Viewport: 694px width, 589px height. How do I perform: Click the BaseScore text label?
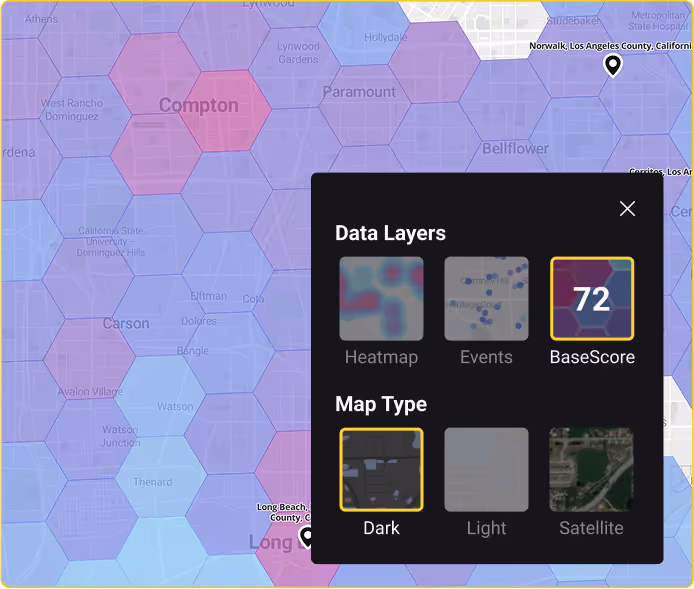pos(592,357)
